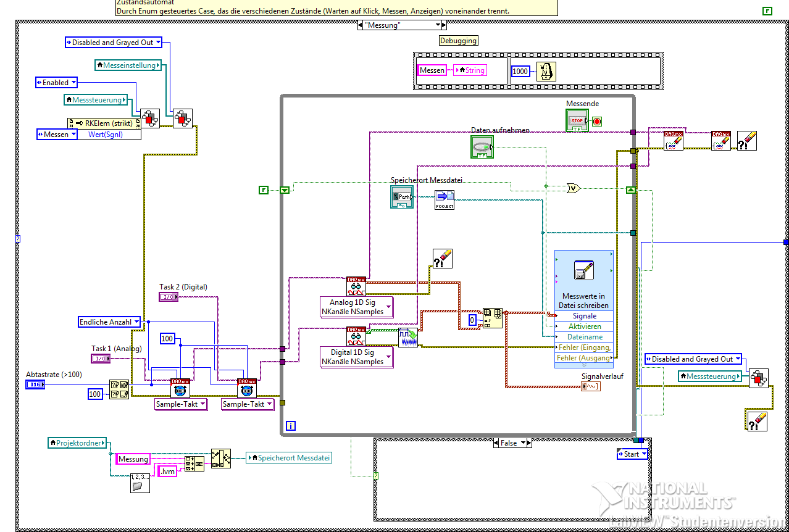This screenshot has width=789, height=532.
Task: Click the second DAQmx Clear Task icon
Action: (x=721, y=141)
